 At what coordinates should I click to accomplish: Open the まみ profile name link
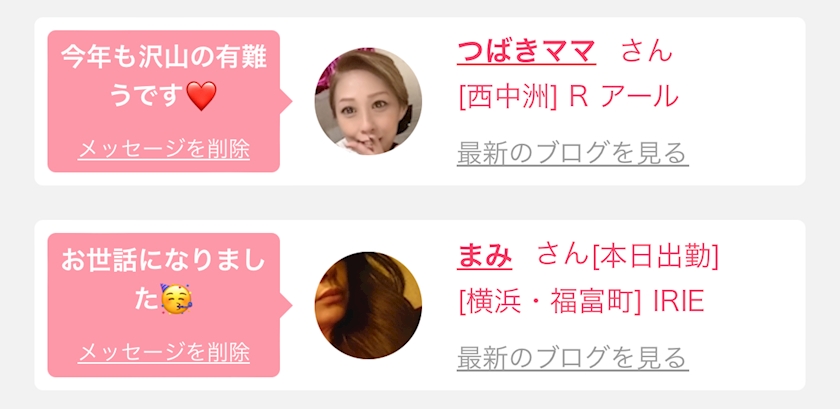point(484,256)
